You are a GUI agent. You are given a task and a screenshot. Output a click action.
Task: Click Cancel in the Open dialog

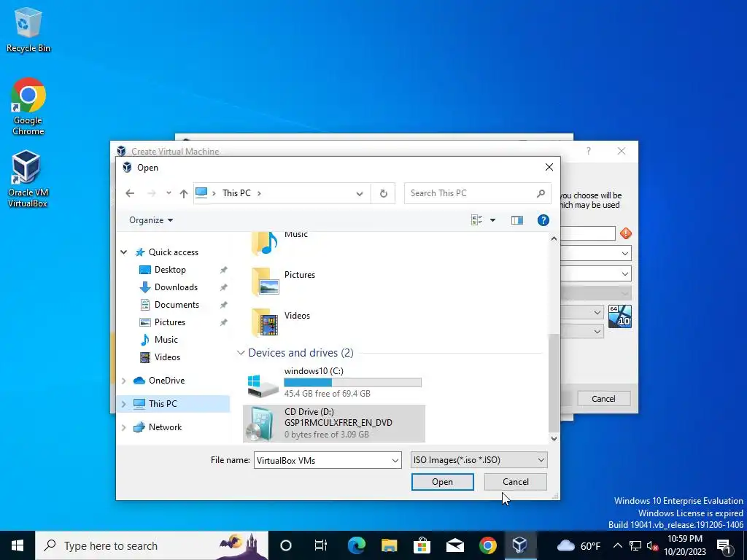(516, 482)
